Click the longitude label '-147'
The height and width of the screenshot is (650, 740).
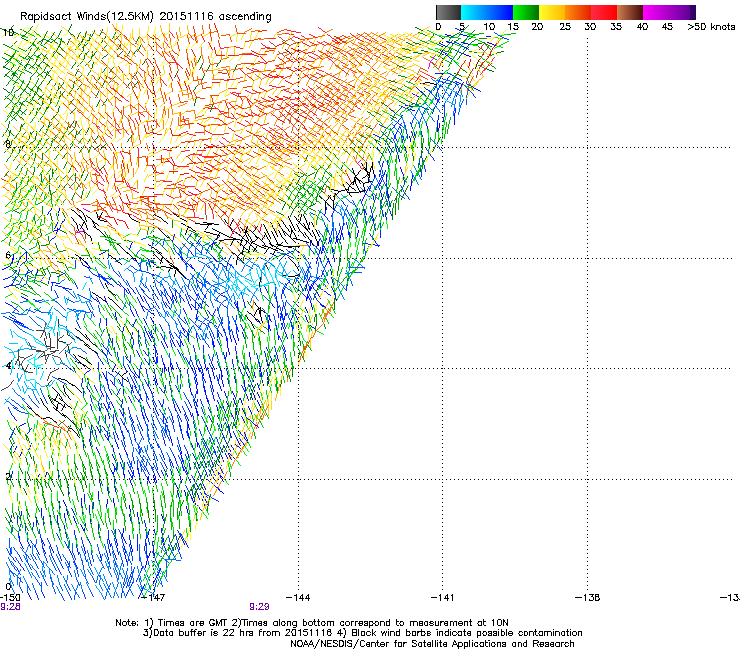154,598
